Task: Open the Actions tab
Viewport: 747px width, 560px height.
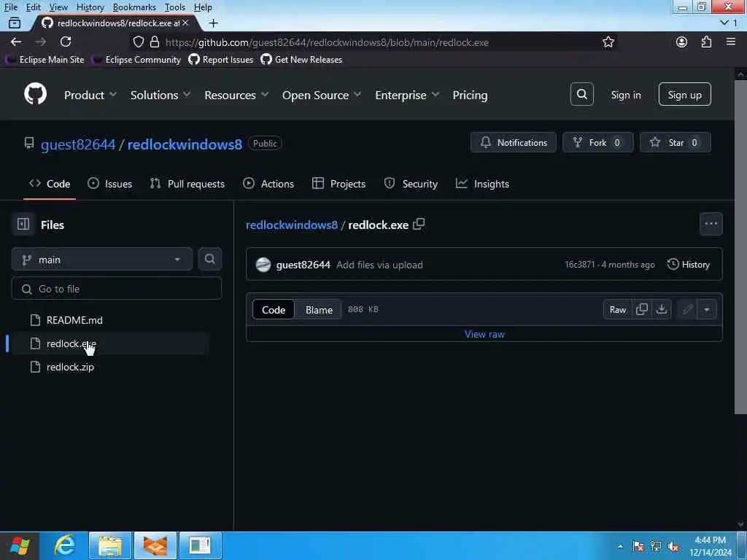Action: 268,183
